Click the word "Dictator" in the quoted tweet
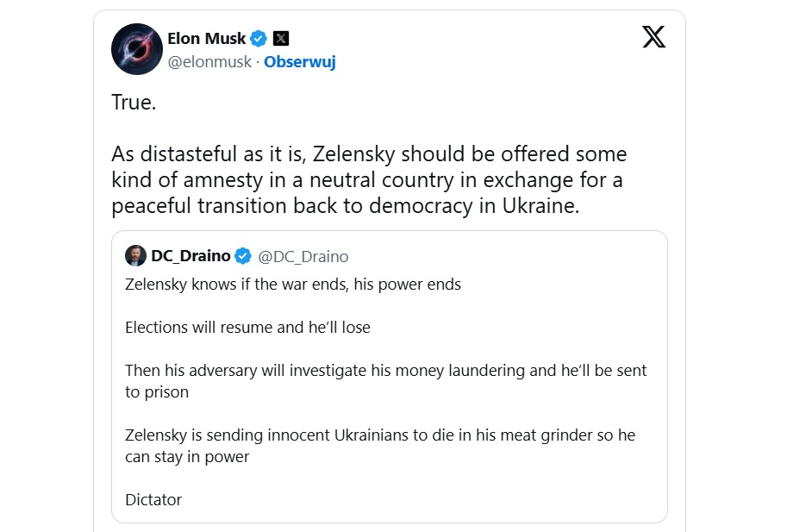The width and height of the screenshot is (806, 532). click(153, 500)
